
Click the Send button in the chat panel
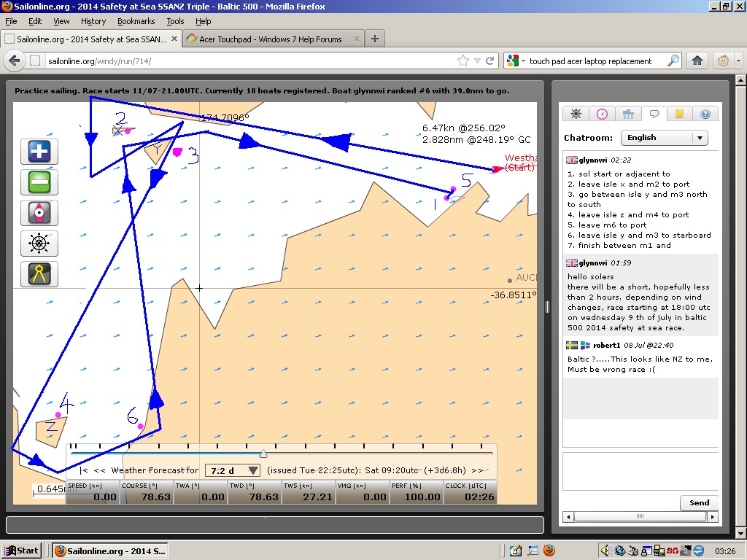click(x=699, y=503)
